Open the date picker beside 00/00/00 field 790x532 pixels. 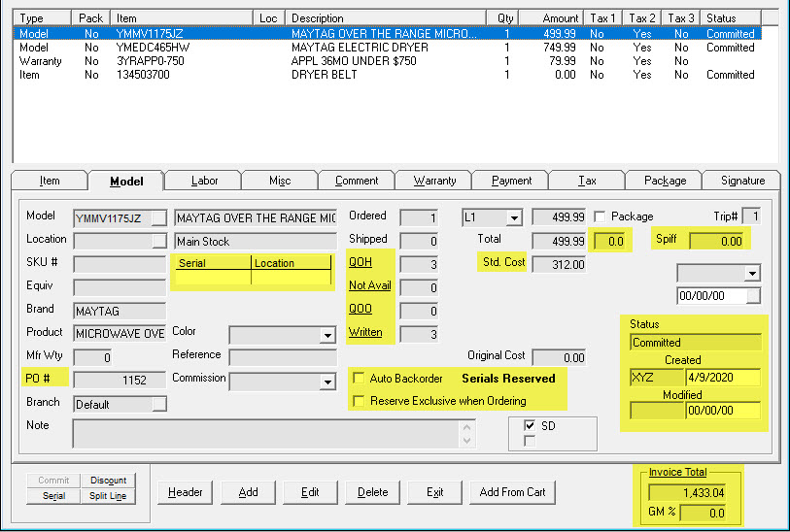click(x=753, y=296)
